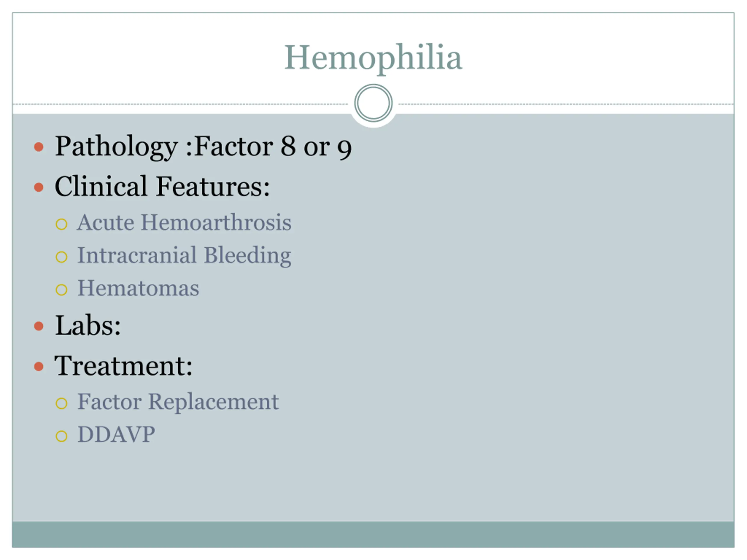Click the teal footer bar of slide
This screenshot has height=560, width=747.
coord(373,534)
